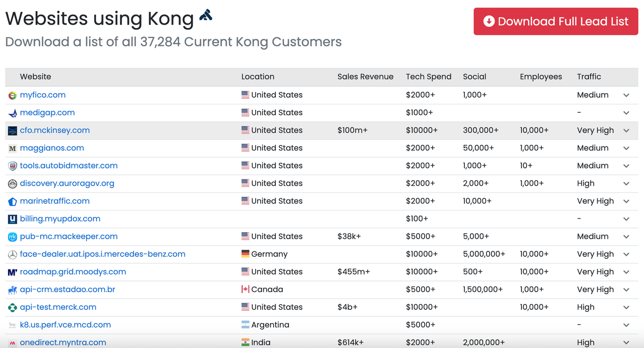Click the Maggiano's 'M' favicon
Image resolution: width=644 pixels, height=348 pixels.
pos(12,148)
